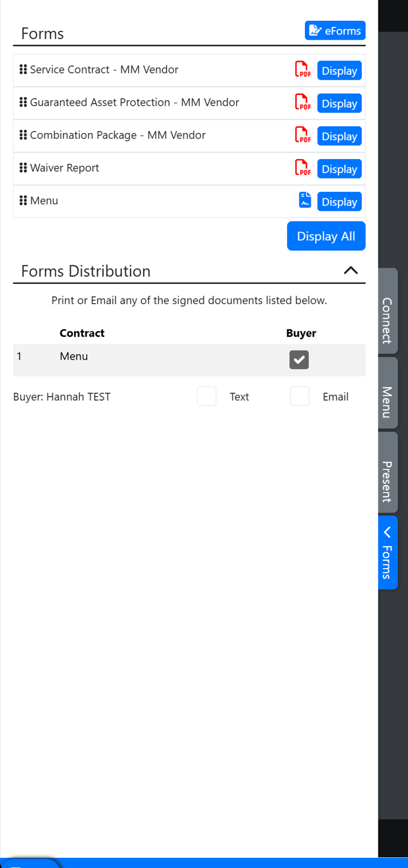
Task: Open the Menu side tab
Action: click(387, 402)
